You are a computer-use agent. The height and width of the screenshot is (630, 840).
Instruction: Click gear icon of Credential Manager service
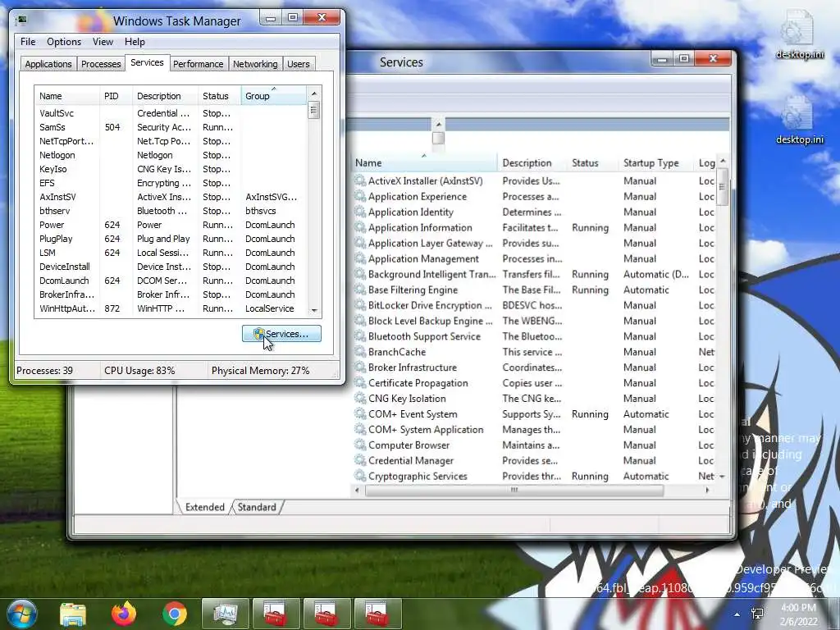tap(360, 461)
